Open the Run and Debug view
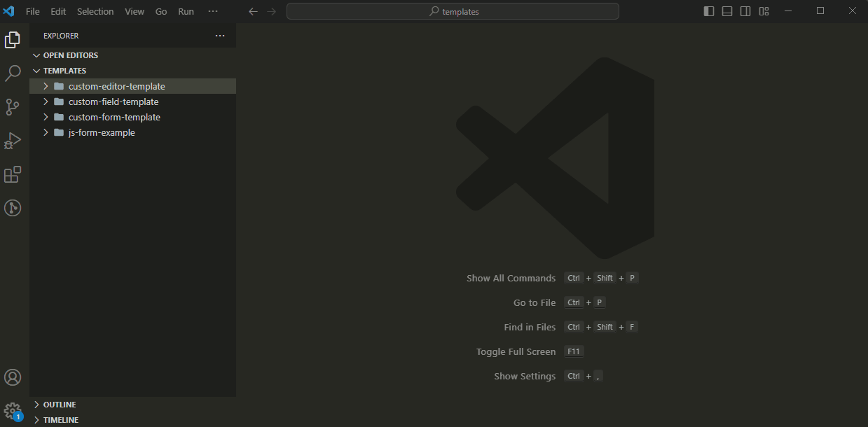Screen dimensions: 868x427 13,140
